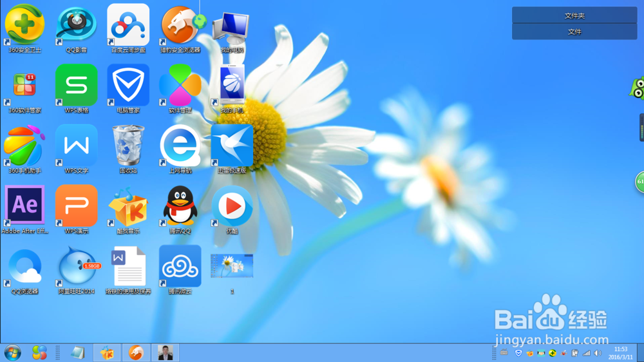This screenshot has height=362, width=644.
Task: Launch 腾讯微云 cloud shortcut
Action: [180, 270]
